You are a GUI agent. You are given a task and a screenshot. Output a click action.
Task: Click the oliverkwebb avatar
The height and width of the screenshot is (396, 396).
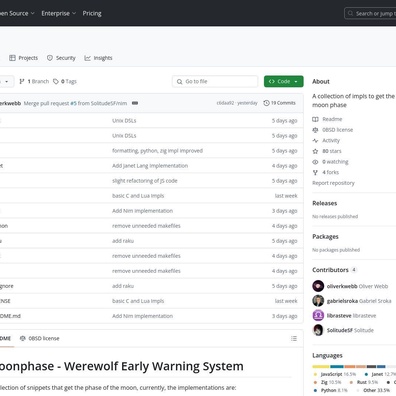point(318,286)
